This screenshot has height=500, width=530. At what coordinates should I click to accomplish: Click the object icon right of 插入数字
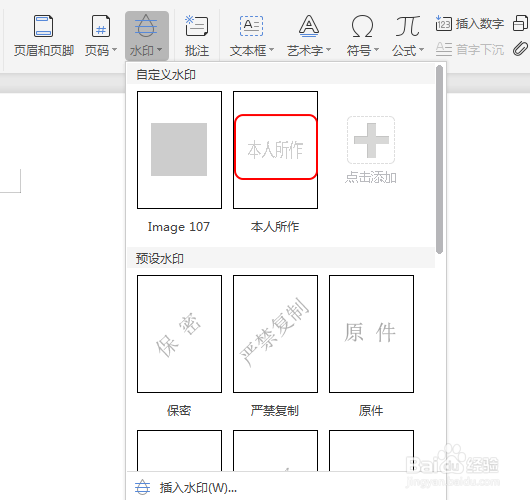(521, 23)
